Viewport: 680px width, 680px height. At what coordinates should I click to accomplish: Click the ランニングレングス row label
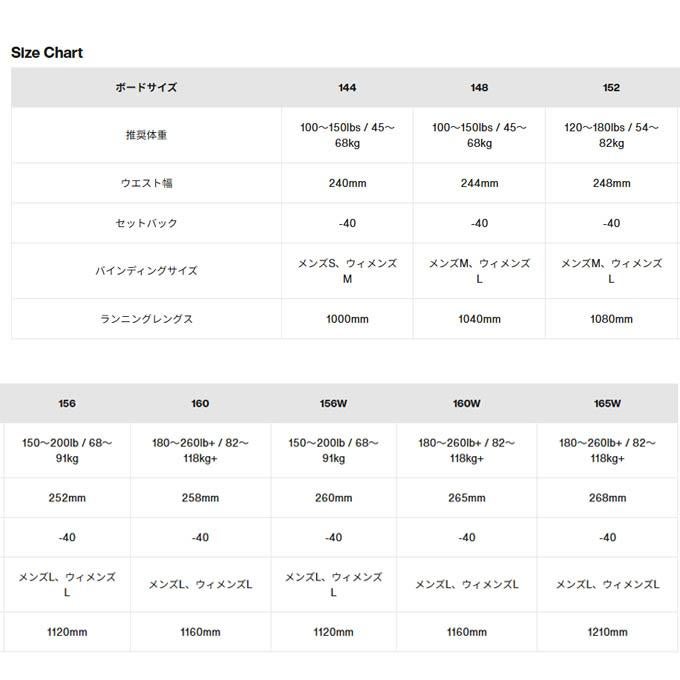coord(145,319)
